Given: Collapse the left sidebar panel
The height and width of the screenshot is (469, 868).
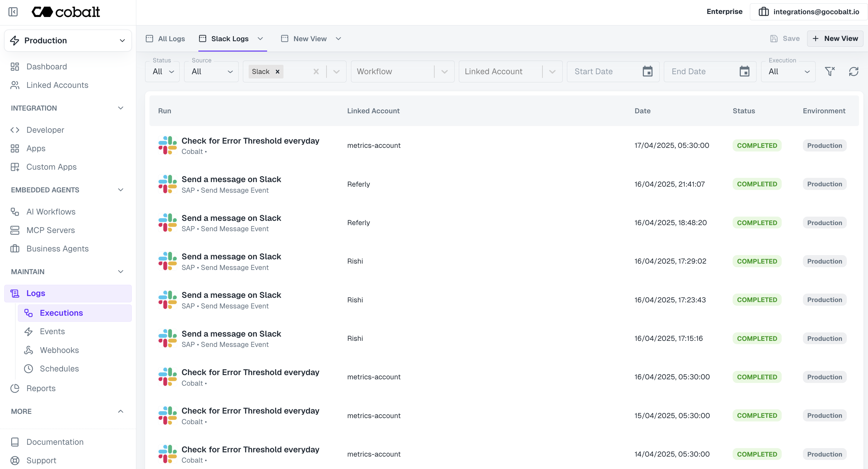Looking at the screenshot, I should [x=13, y=12].
